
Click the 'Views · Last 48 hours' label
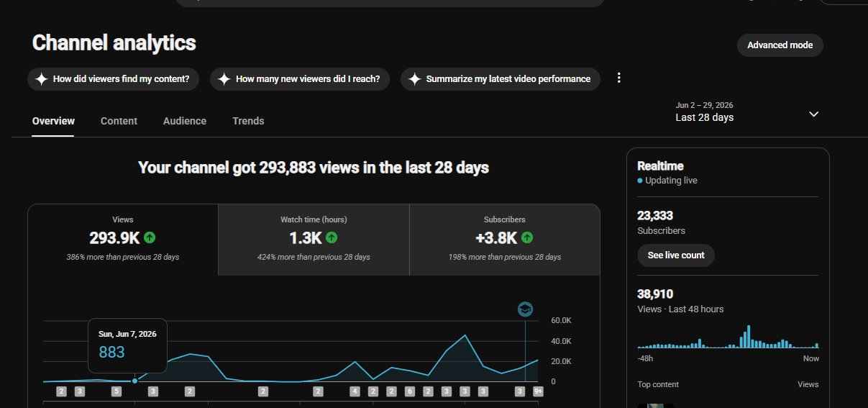point(680,309)
